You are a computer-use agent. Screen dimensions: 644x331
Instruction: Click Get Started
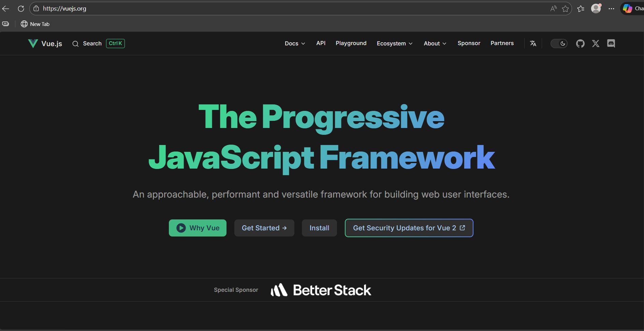[264, 228]
